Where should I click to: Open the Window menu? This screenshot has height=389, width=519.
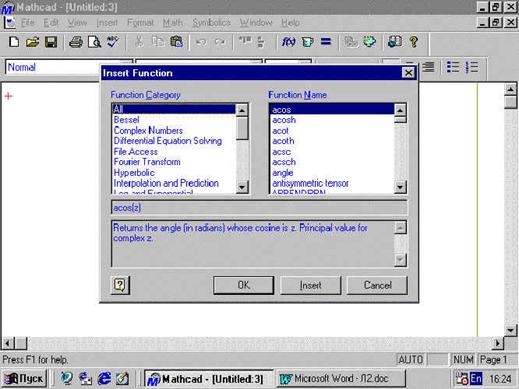click(x=256, y=23)
